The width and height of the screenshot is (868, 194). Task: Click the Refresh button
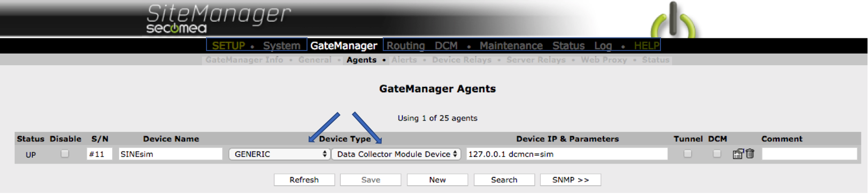(x=304, y=180)
